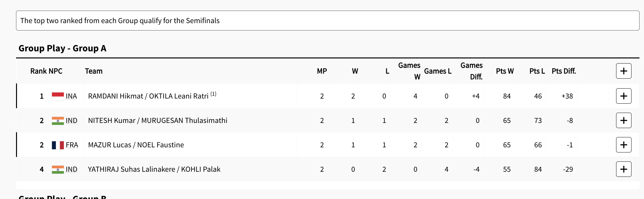Expand all rows using header plus button
Screen dimensions: 644x199
pos(623,71)
